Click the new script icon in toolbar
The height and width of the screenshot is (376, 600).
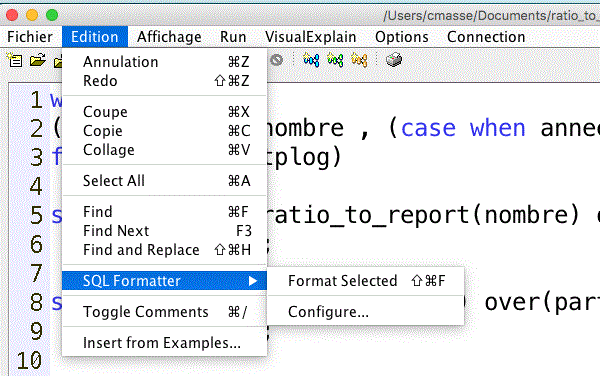click(x=15, y=60)
